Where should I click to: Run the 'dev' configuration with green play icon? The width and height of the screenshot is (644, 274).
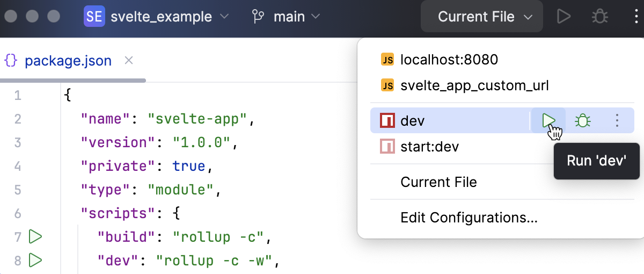[x=548, y=121]
